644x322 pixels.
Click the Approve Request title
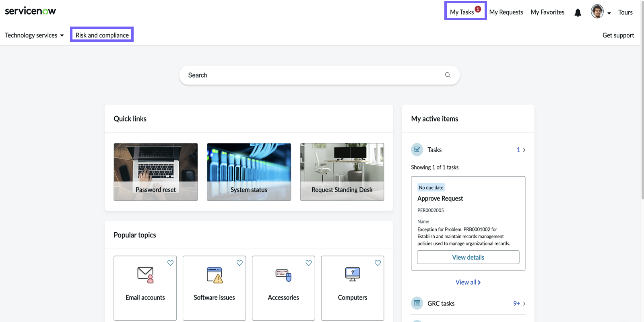click(x=440, y=198)
